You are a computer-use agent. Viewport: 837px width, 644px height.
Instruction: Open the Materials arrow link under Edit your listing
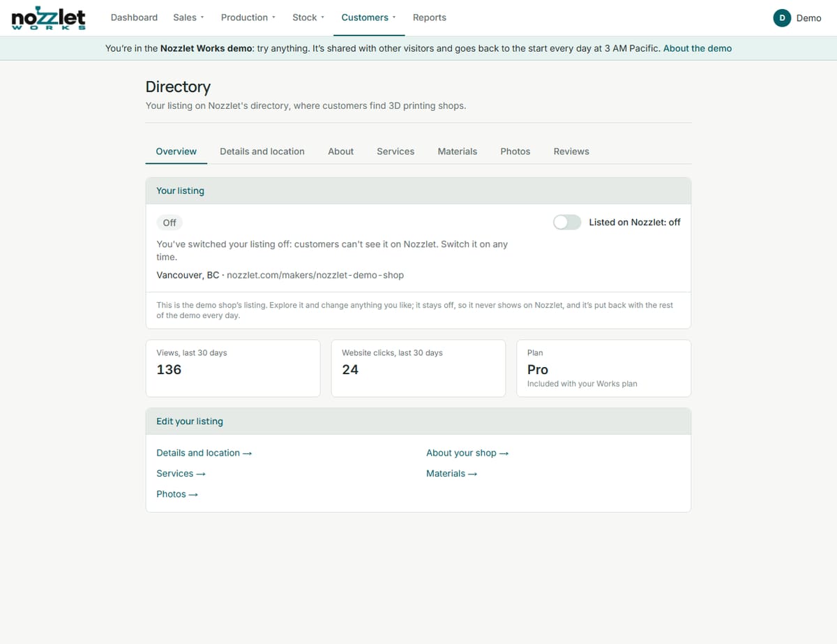pyautogui.click(x=452, y=473)
